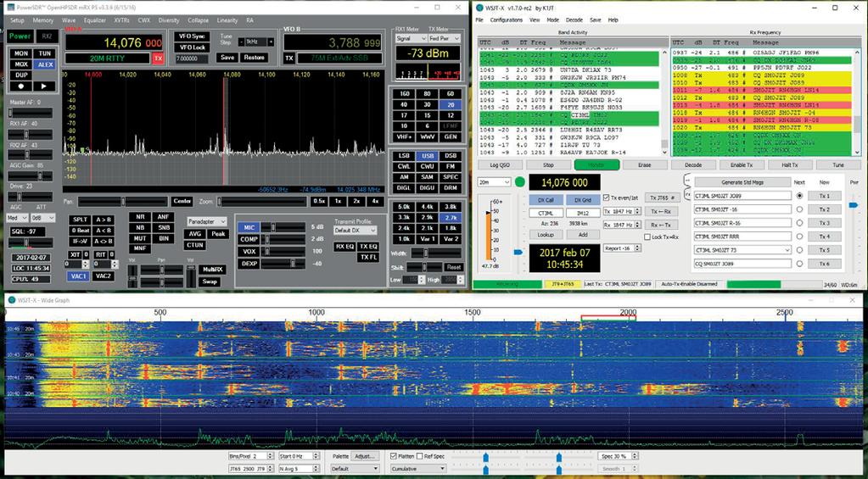This screenshot has width=868, height=479.
Task: Toggle the VAC1 button
Action: 78,276
